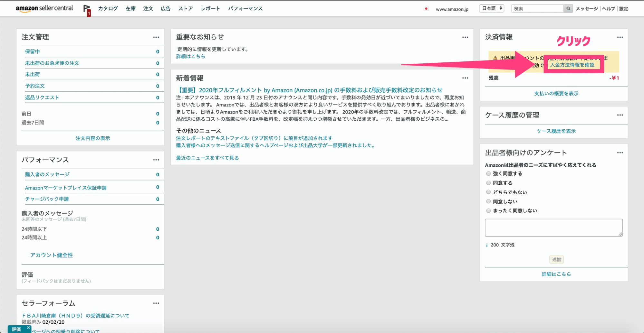Click 最近のニュースをすべて見る link

click(207, 158)
